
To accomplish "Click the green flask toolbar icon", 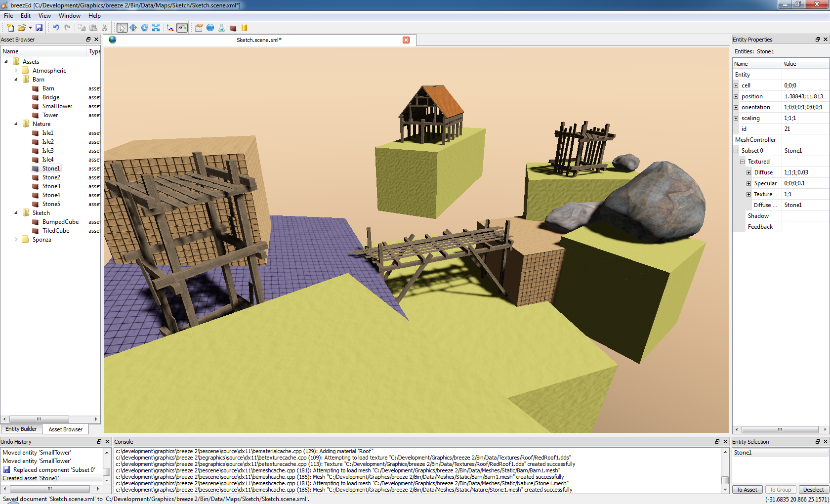I will [x=221, y=28].
